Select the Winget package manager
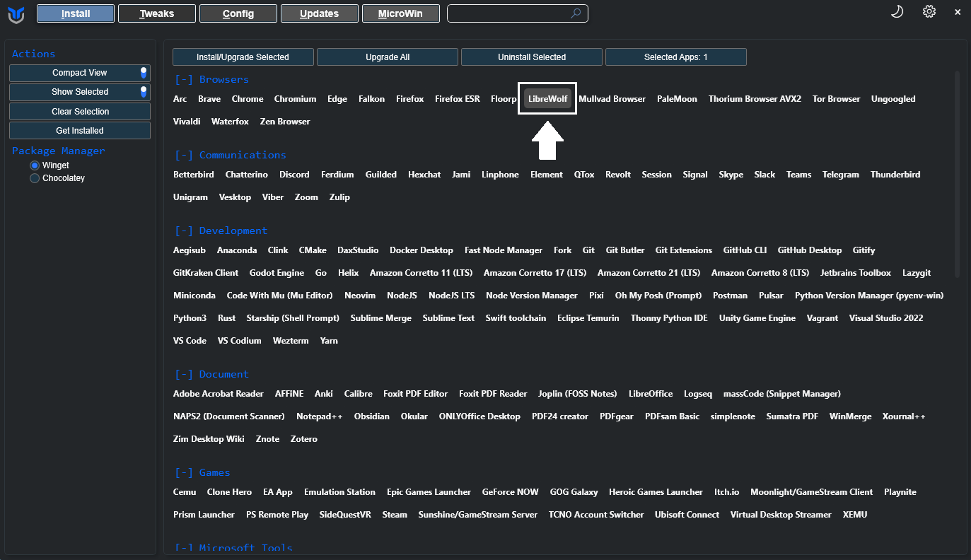This screenshot has height=560, width=971. point(35,165)
